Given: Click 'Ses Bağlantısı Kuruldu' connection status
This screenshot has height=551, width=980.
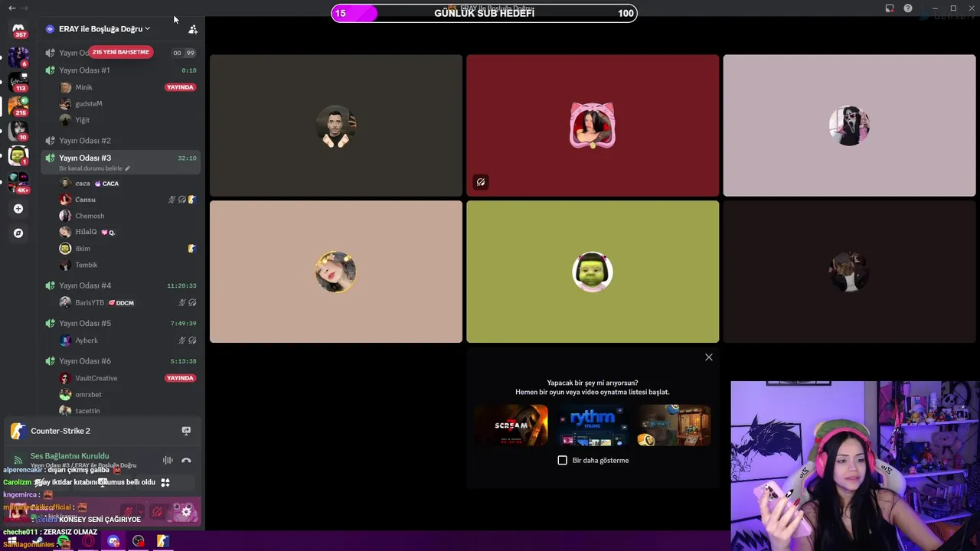Looking at the screenshot, I should point(70,456).
